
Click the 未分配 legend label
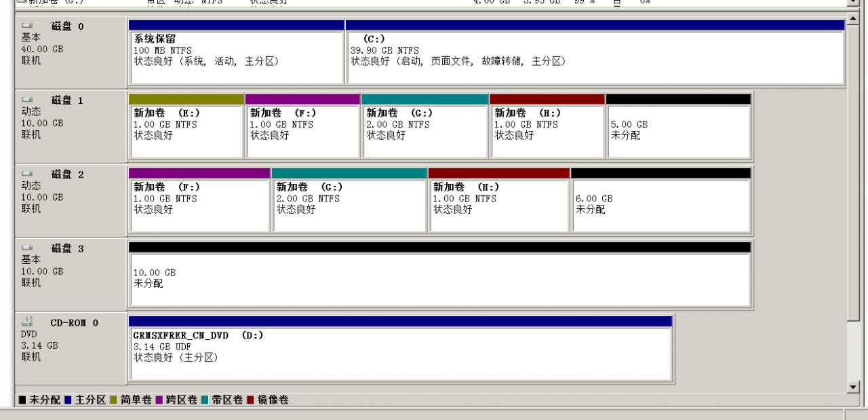point(44,400)
